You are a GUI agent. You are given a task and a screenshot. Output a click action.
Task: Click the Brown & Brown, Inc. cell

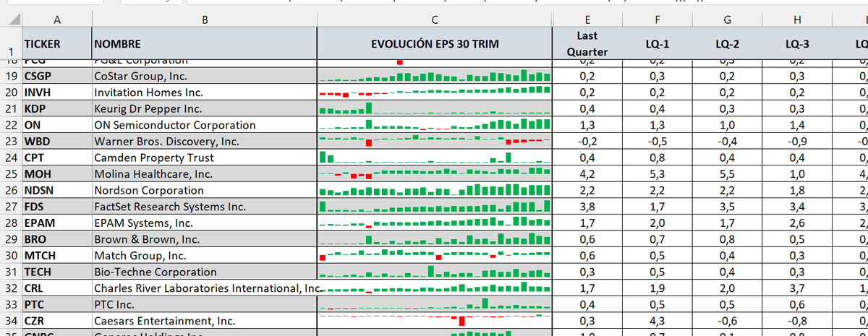205,239
